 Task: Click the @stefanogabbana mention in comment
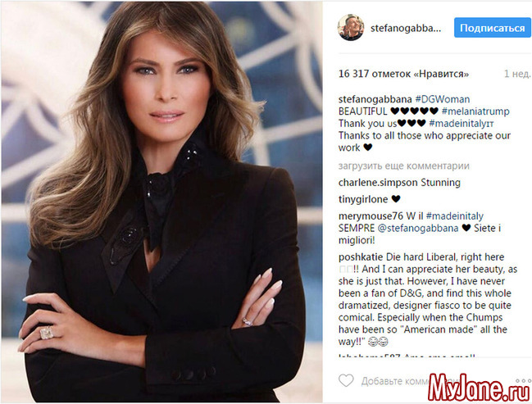[418, 228]
